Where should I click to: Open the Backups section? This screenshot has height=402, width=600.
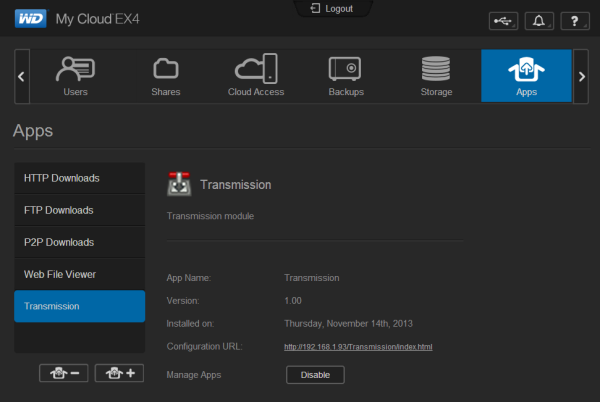coord(346,76)
